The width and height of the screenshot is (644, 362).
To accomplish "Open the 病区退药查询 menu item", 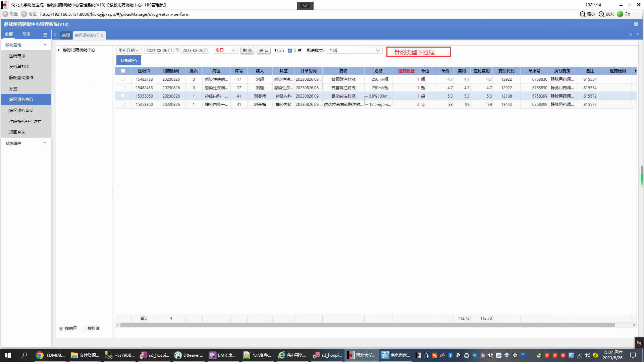I will (21, 111).
